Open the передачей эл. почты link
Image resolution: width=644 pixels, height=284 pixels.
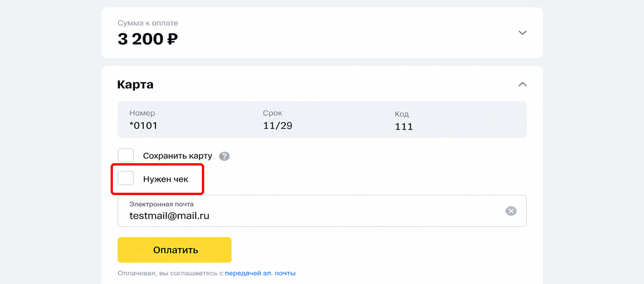coord(260,273)
